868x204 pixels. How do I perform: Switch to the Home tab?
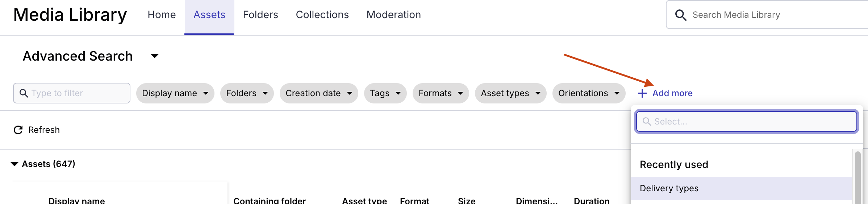(x=162, y=15)
